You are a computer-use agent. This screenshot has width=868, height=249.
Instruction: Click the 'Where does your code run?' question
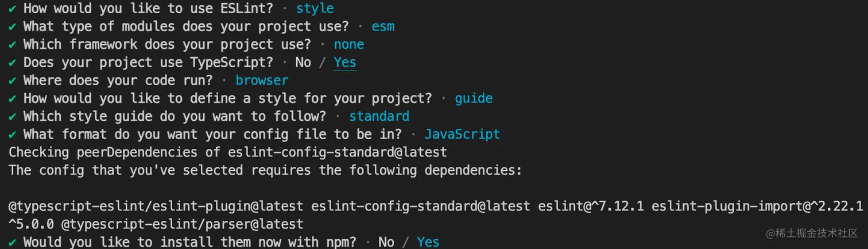[x=118, y=80]
